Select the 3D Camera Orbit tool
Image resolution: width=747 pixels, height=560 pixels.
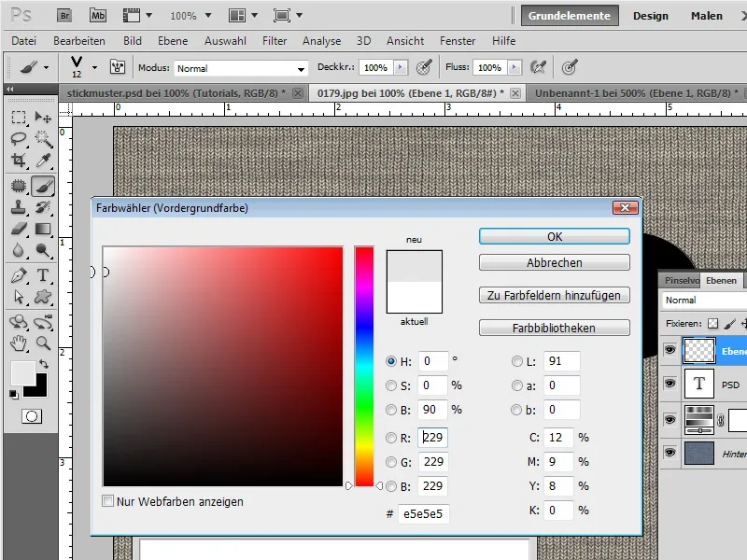click(x=43, y=322)
